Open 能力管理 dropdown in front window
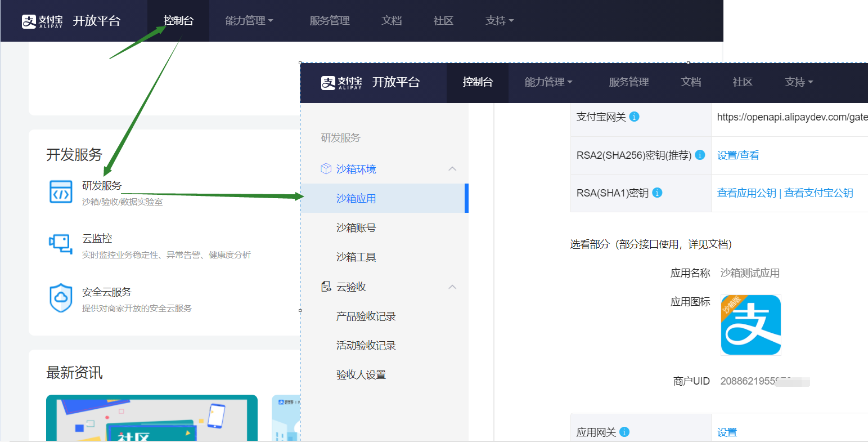 point(548,82)
